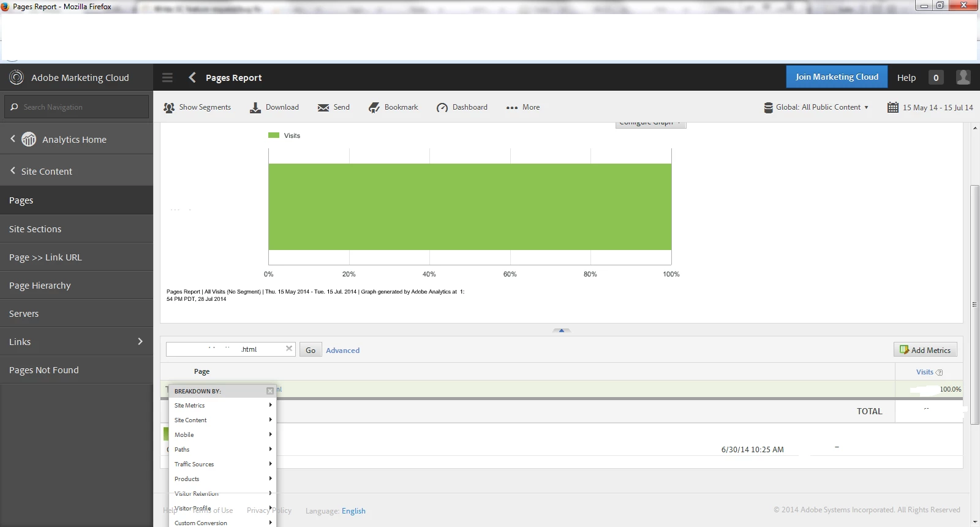Screen dimensions: 980x527
Task: Open Servers report
Action: point(77,313)
